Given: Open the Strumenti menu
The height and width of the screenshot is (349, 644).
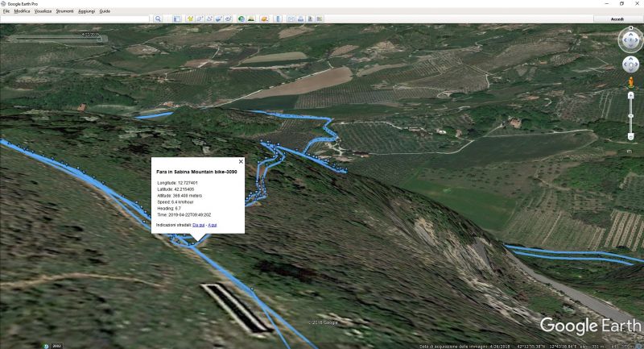Looking at the screenshot, I should coord(65,11).
